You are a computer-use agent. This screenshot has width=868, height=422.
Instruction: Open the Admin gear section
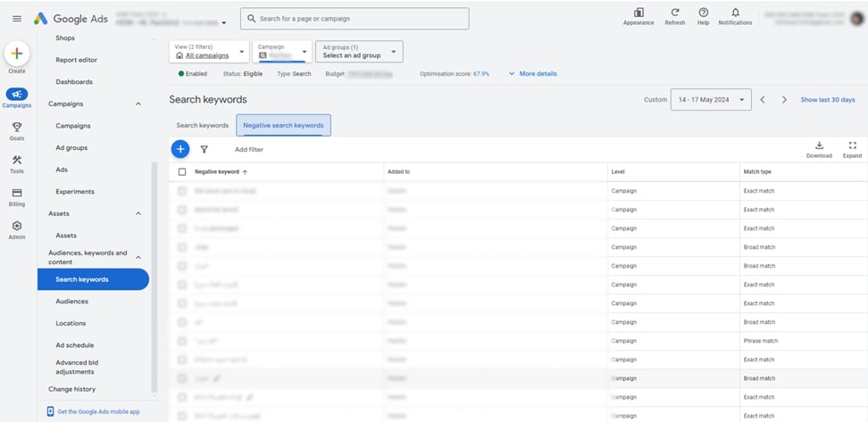[17, 226]
